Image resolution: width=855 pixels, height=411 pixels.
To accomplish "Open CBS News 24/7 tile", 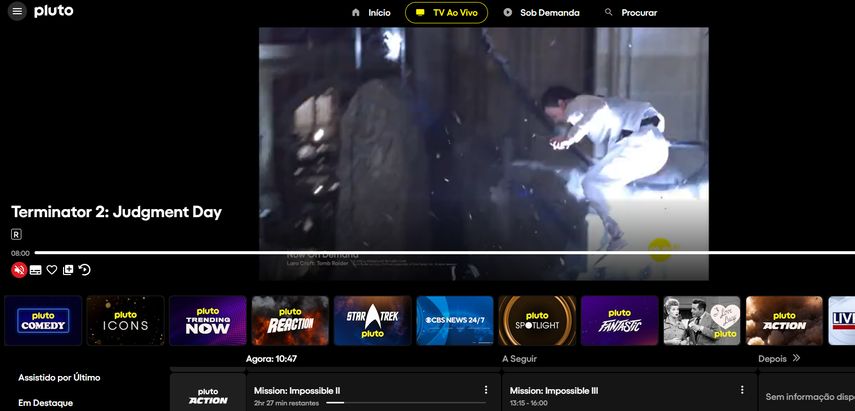I will 455,321.
